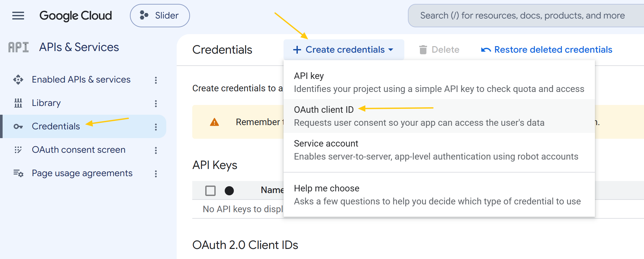Tick the select-all checkbox in API Keys table
Viewport: 644px width, 259px height.
(x=210, y=190)
